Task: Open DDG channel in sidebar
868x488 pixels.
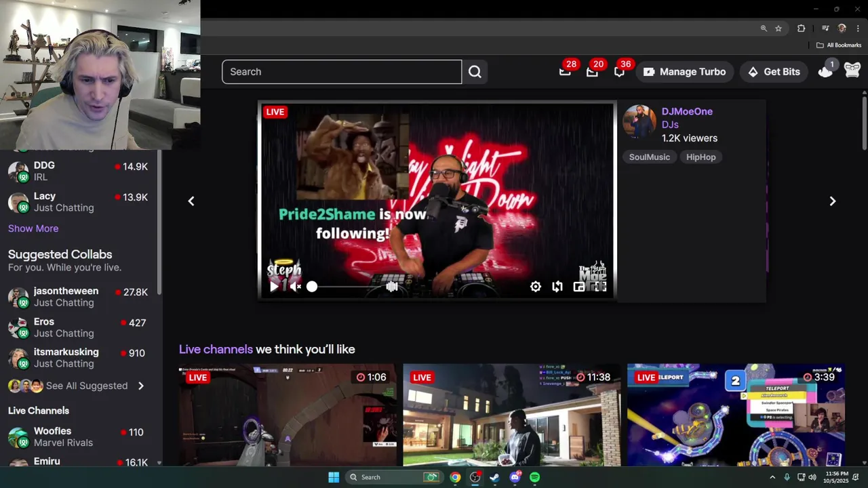Action: click(x=79, y=171)
